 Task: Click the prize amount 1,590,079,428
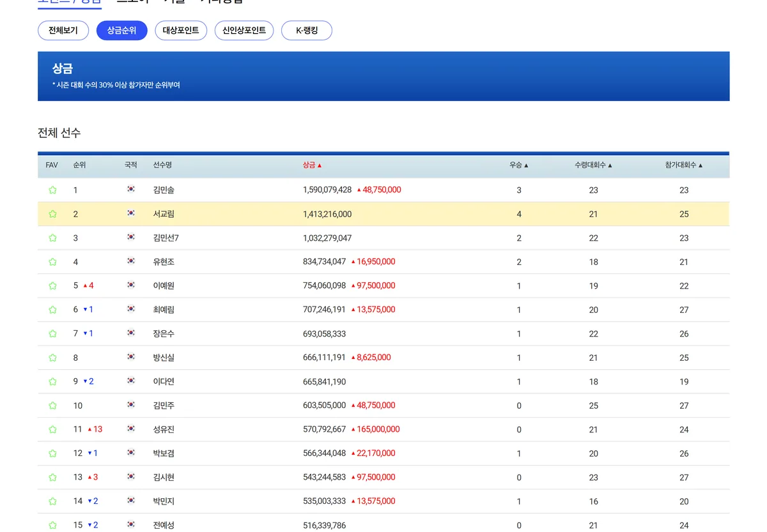pos(327,190)
